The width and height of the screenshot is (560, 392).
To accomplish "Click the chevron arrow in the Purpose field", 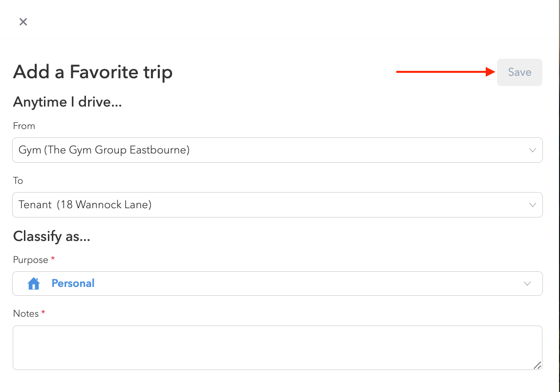I will click(527, 283).
